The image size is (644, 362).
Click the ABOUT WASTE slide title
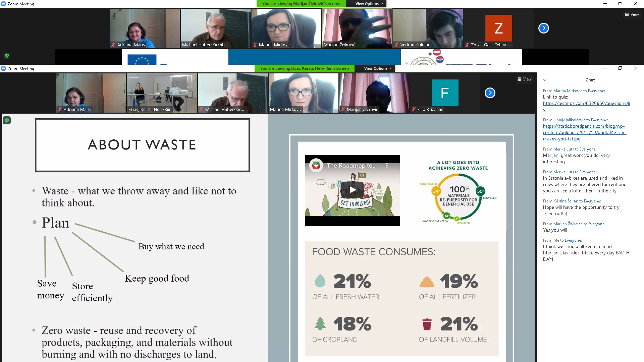pos(142,145)
